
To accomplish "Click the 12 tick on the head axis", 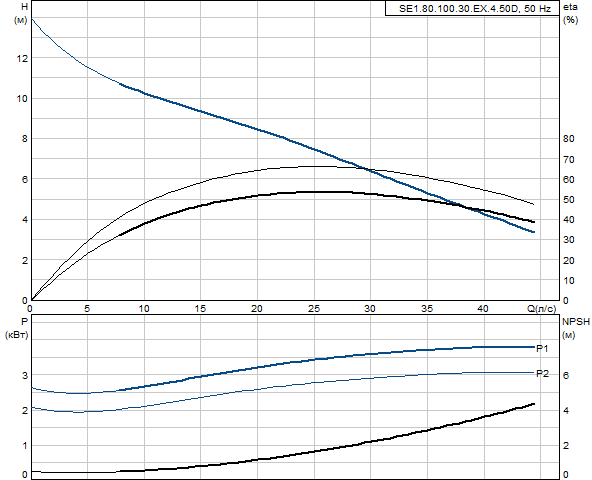I will (x=22, y=59).
